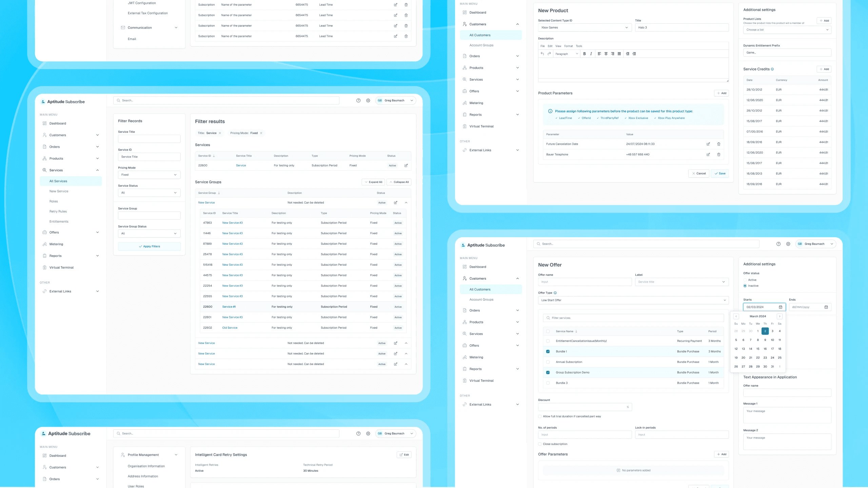Edit the Future Cancelation Date parameter

tap(708, 144)
